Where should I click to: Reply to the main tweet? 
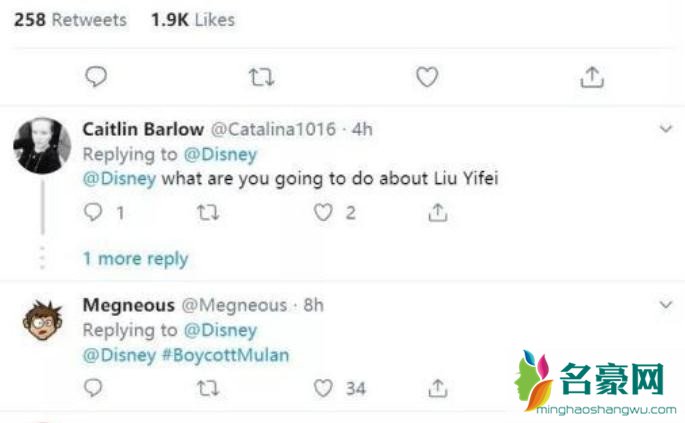click(96, 76)
